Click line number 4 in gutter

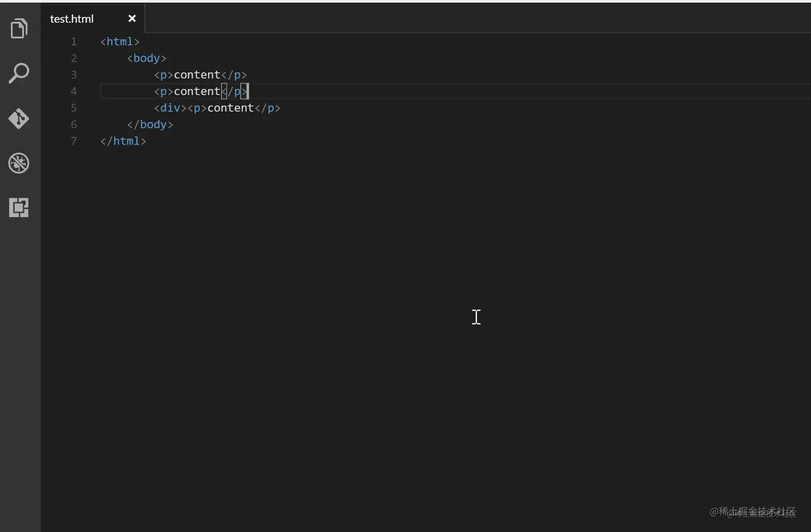coord(74,92)
